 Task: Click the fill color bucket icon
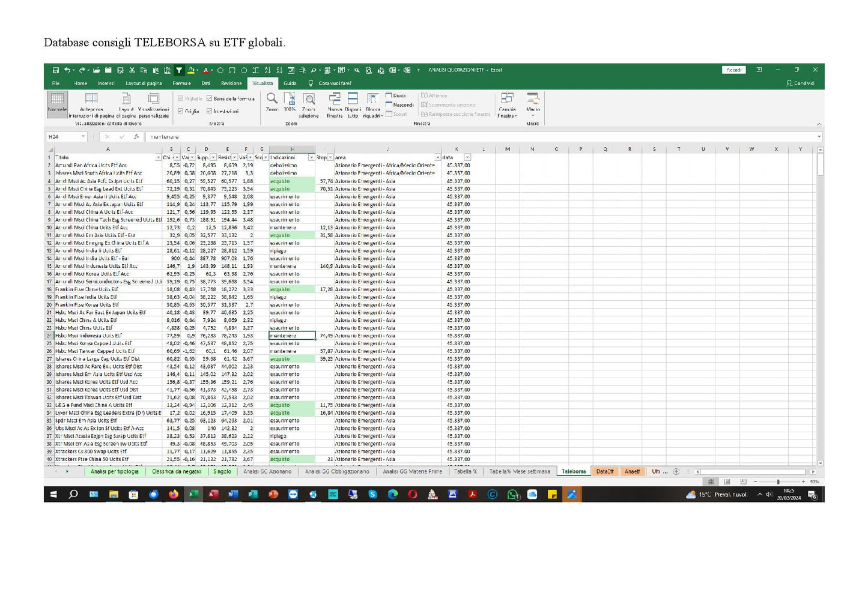pyautogui.click(x=190, y=70)
